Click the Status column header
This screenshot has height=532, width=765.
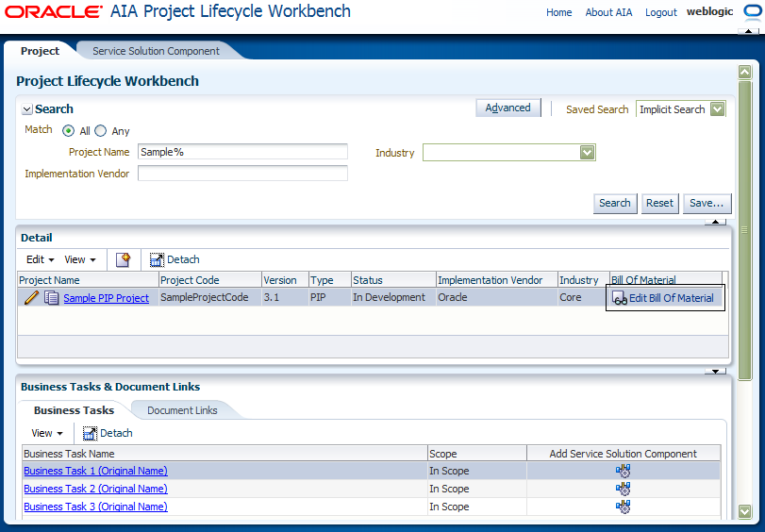[x=393, y=280]
